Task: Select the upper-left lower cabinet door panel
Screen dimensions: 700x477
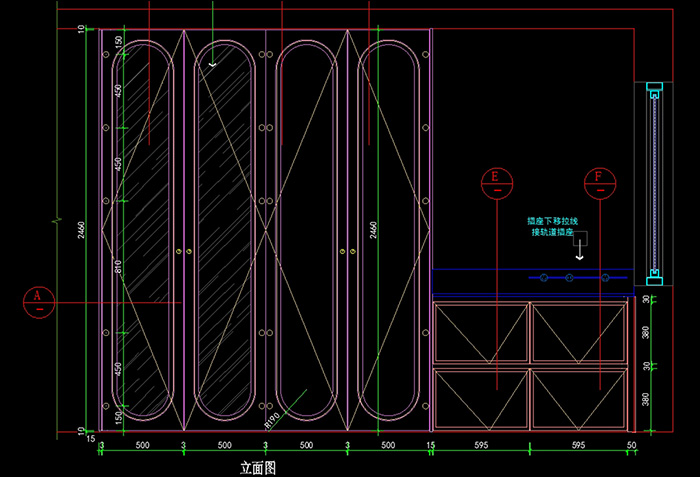Action: (x=480, y=333)
